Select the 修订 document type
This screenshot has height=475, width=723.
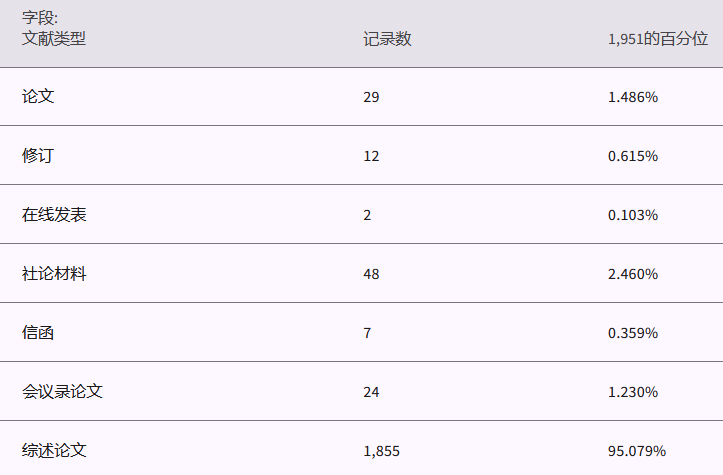pos(38,156)
